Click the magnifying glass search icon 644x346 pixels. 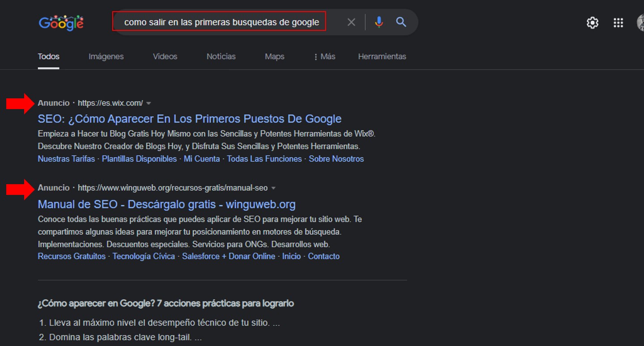click(x=401, y=21)
